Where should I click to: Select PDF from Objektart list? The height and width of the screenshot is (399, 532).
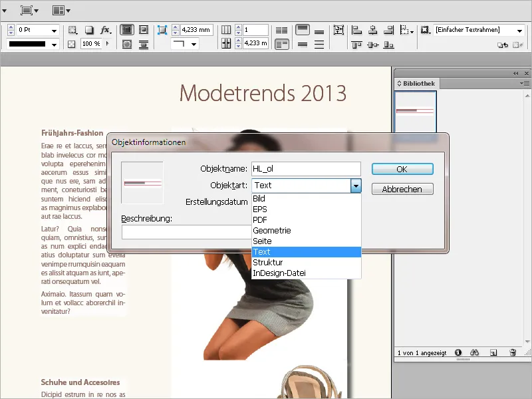[x=306, y=220]
